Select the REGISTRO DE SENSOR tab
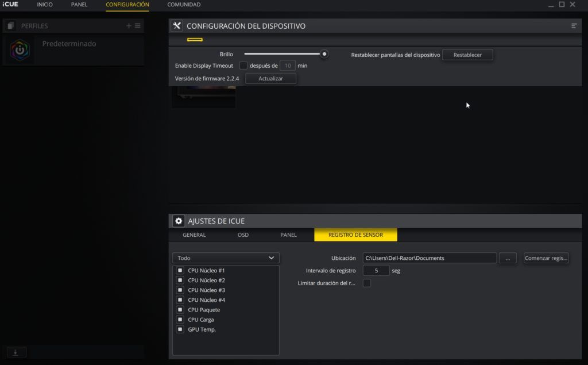This screenshot has width=588, height=365. (x=355, y=235)
